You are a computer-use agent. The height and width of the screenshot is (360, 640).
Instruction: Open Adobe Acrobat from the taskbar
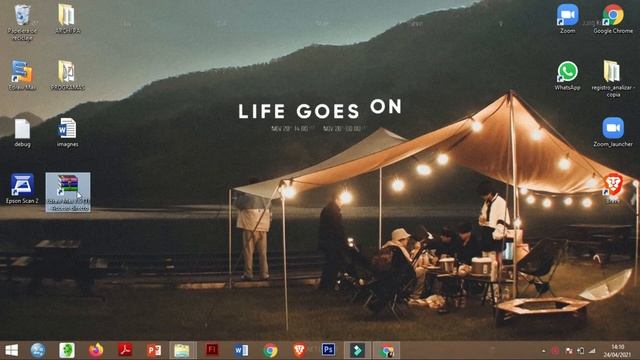point(125,350)
